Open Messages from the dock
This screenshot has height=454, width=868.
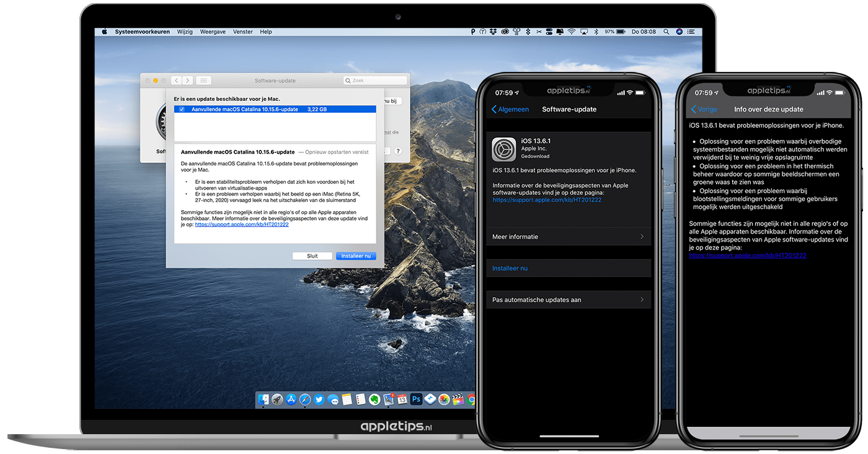333,399
